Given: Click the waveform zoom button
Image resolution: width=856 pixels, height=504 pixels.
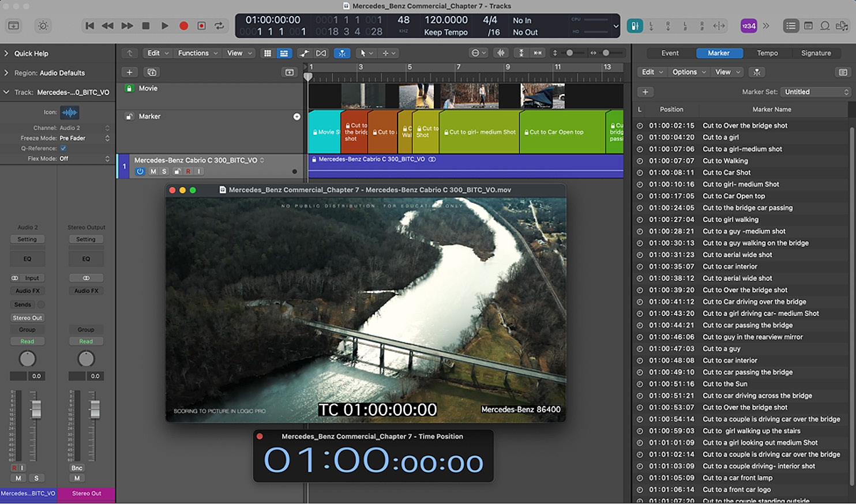Looking at the screenshot, I should click(501, 53).
